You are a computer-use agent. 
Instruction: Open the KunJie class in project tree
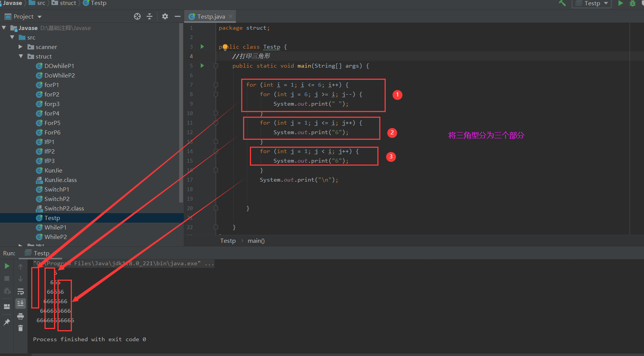[x=53, y=170]
